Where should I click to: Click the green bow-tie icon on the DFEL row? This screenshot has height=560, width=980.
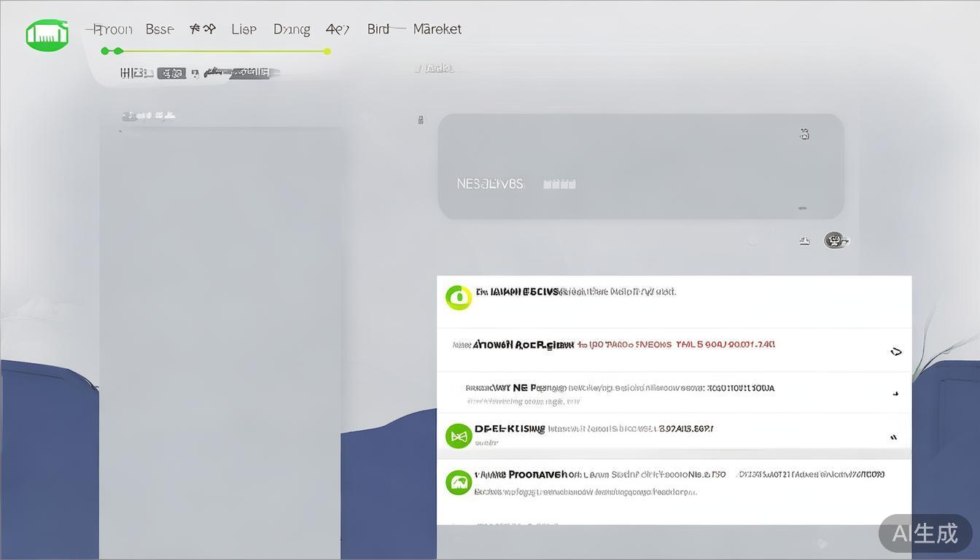pyautogui.click(x=459, y=436)
